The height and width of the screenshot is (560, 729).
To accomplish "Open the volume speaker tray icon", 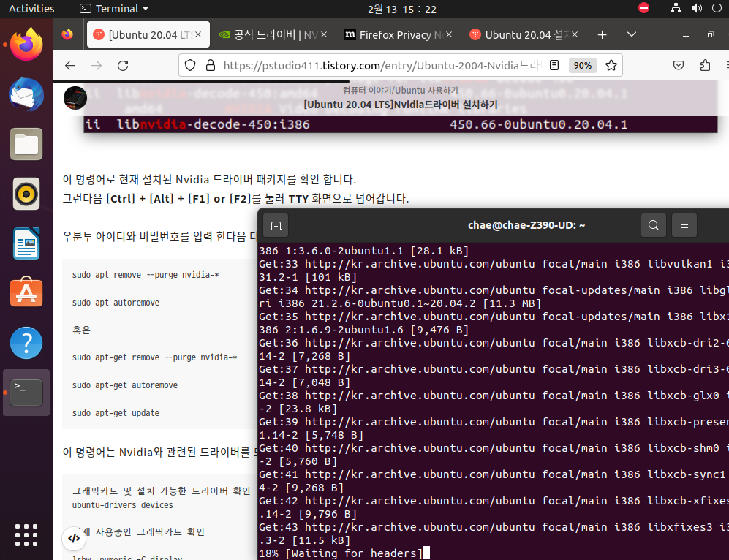I will point(696,8).
